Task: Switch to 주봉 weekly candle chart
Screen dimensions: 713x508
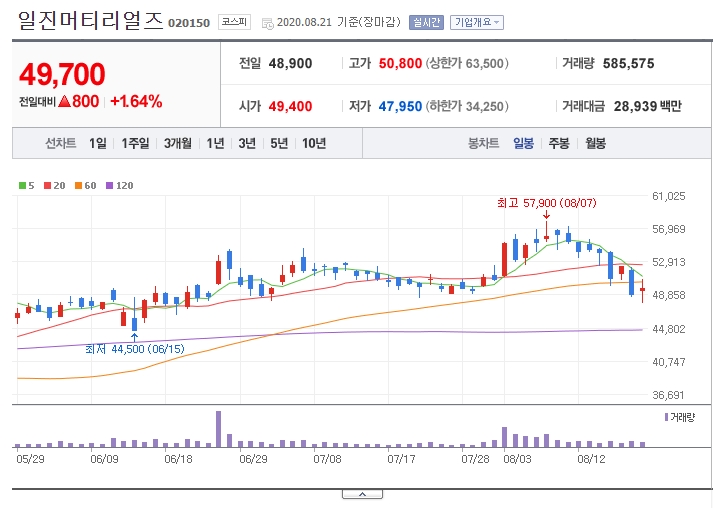Action: tap(559, 144)
